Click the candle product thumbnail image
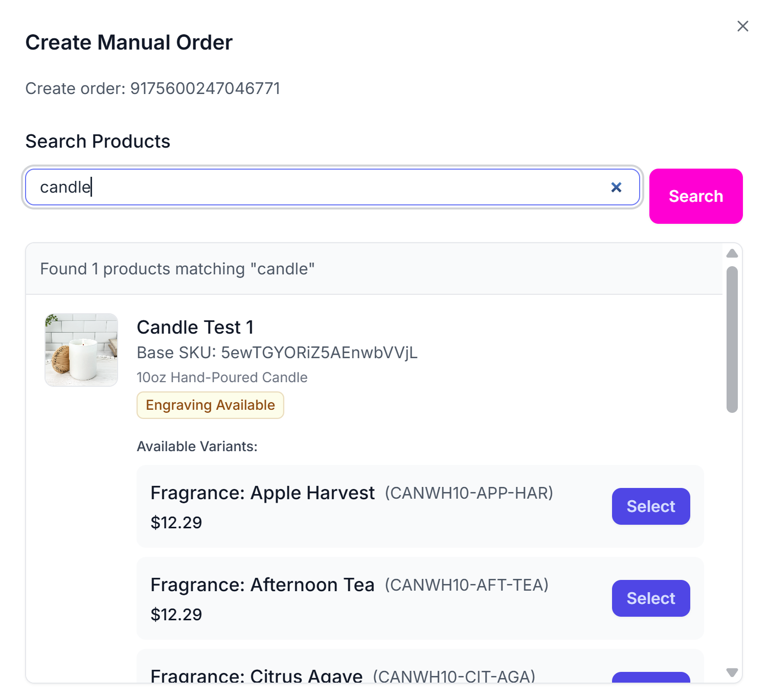Screen dimensions: 769x700 81,350
